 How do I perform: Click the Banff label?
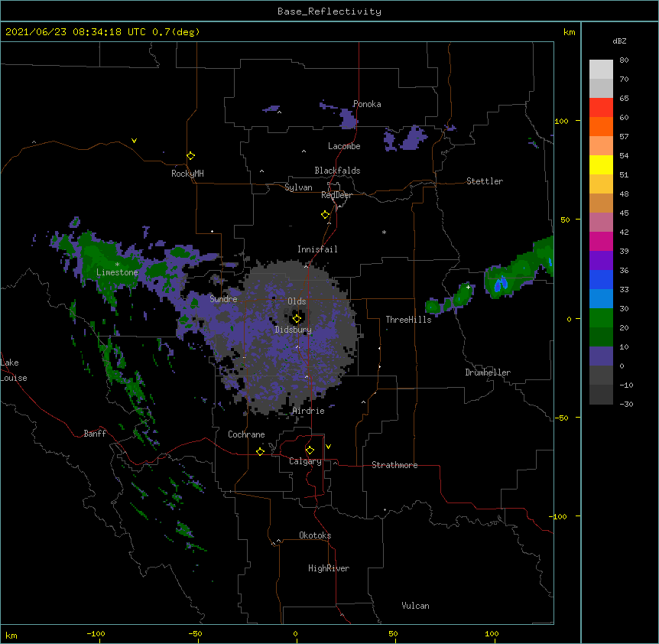(95, 434)
